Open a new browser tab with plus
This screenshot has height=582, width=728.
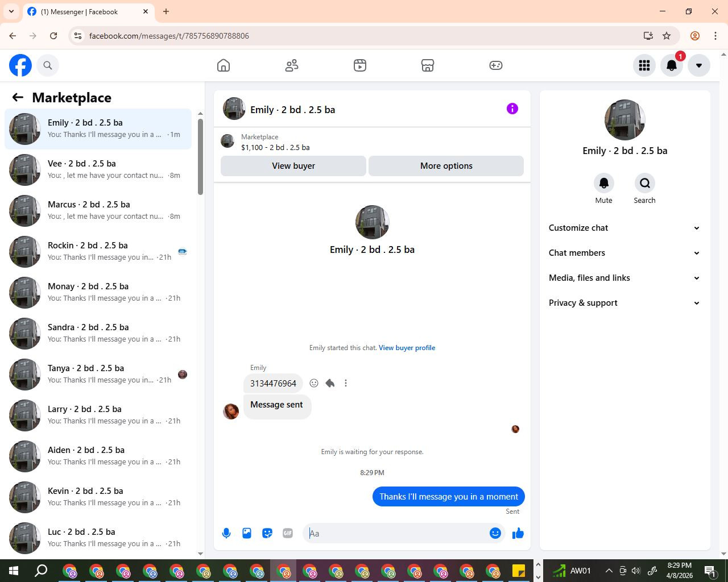click(166, 11)
